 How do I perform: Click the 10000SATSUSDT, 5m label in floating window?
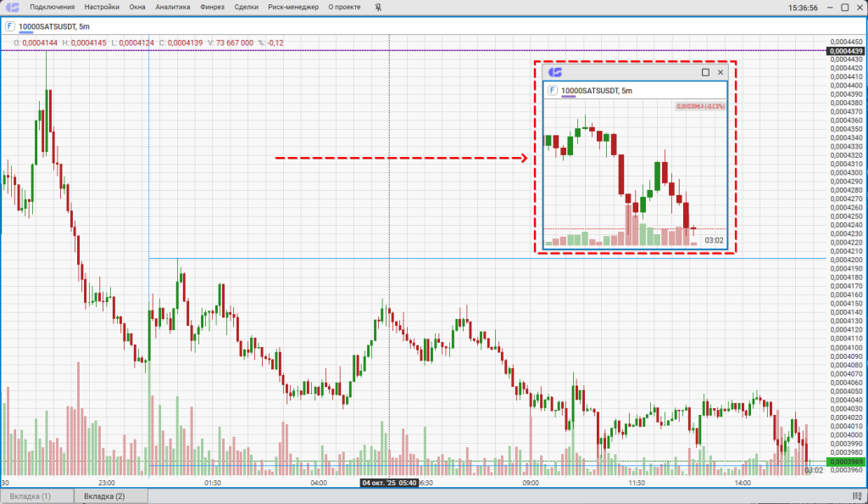(x=597, y=90)
